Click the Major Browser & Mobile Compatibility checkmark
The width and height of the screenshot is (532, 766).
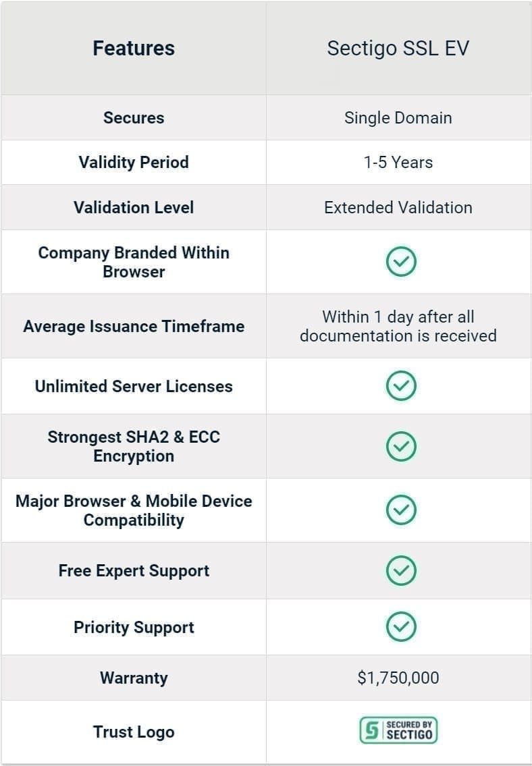point(400,510)
